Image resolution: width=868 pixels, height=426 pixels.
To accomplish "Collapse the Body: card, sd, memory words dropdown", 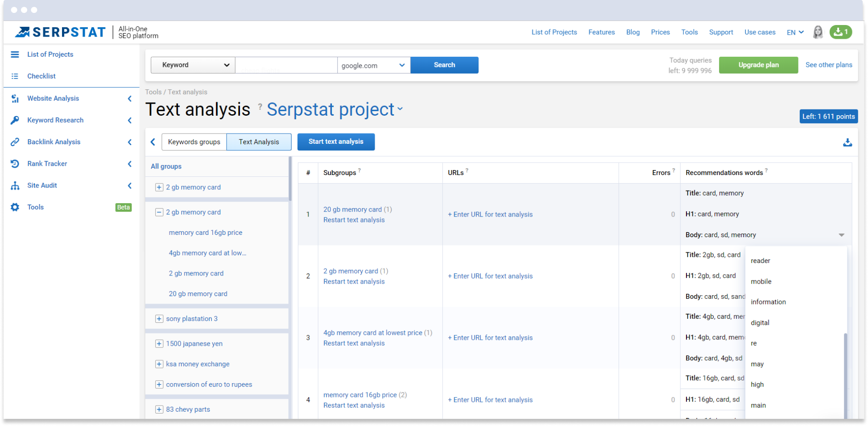I will pos(841,235).
